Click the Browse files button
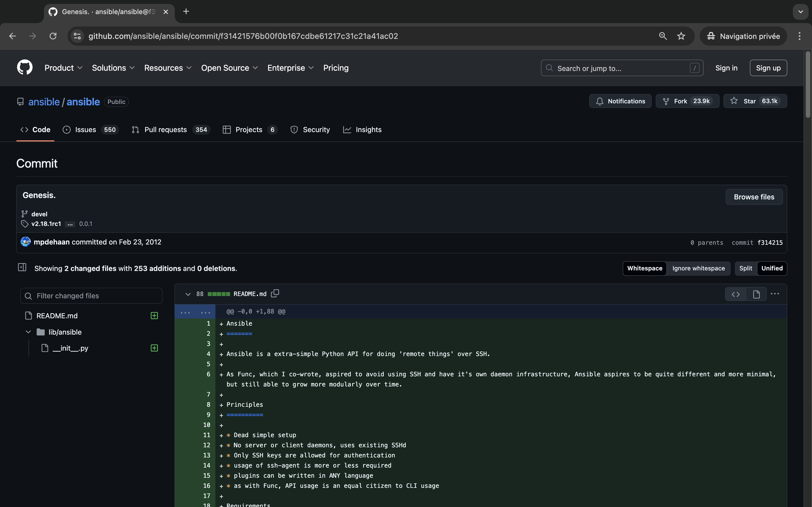Viewport: 812px width, 507px height. (754, 197)
